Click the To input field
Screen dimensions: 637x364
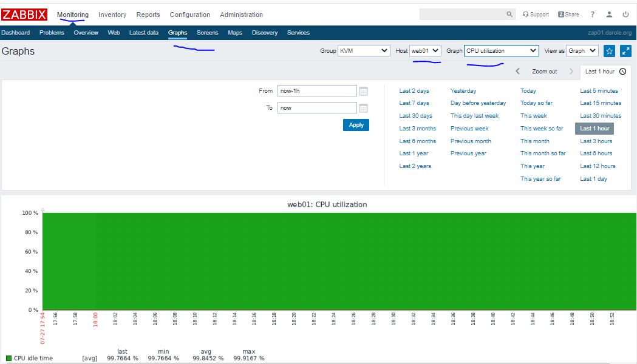(x=317, y=108)
